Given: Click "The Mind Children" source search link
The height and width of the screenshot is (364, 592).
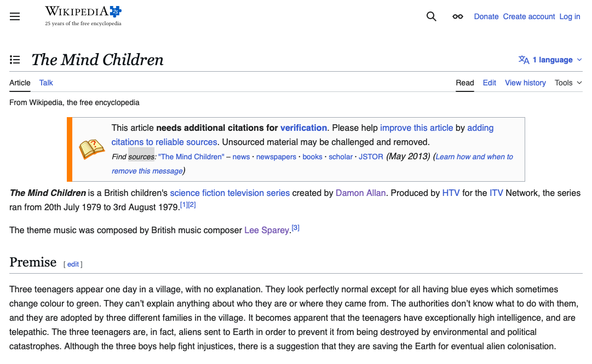Looking at the screenshot, I should [191, 157].
